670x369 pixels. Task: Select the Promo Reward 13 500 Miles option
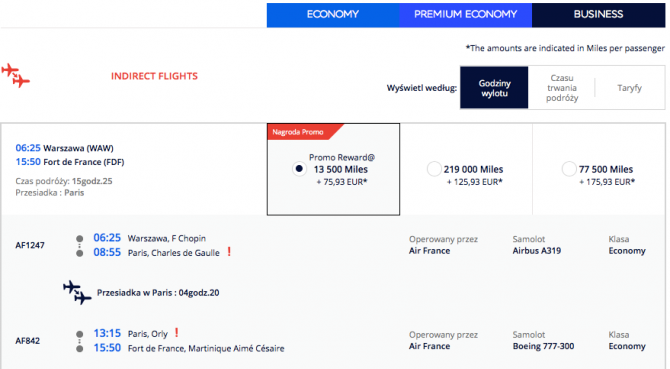click(299, 169)
